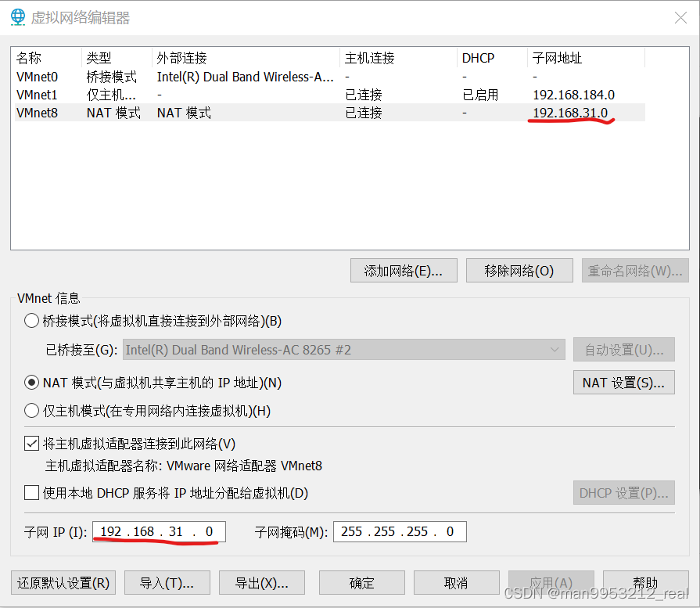Click the 外部连接 column header
700x608 pixels.
click(246, 58)
